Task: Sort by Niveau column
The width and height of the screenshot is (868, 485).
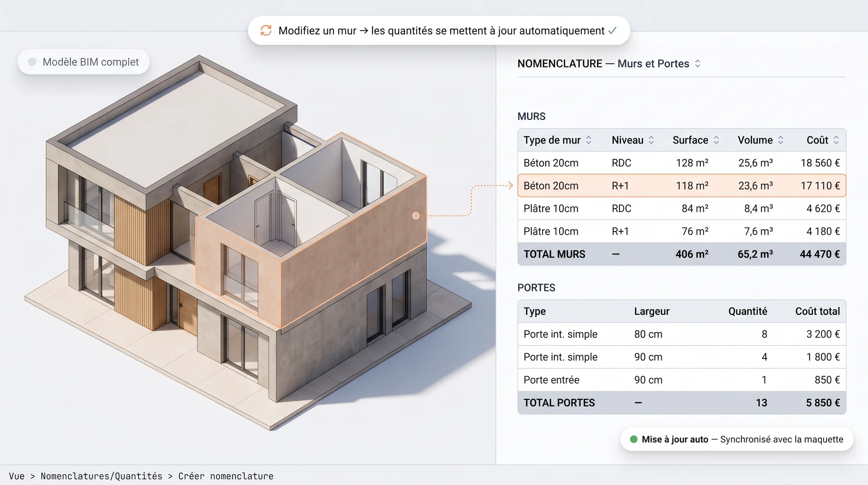Action: coord(651,140)
